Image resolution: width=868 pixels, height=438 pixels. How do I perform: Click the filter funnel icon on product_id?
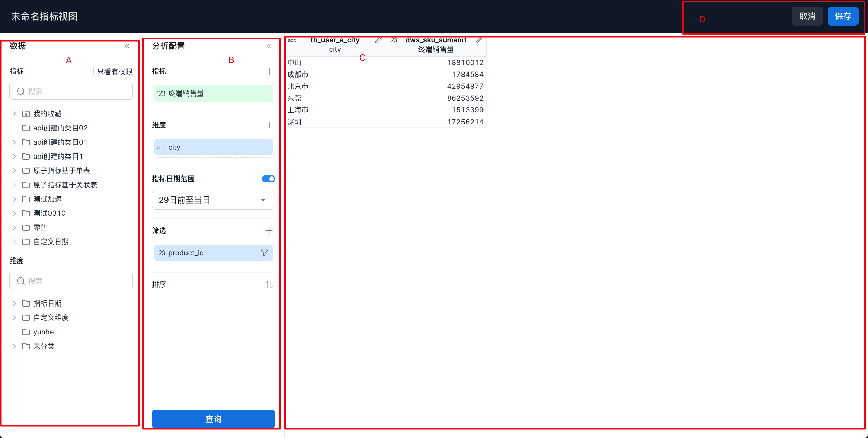click(x=264, y=253)
